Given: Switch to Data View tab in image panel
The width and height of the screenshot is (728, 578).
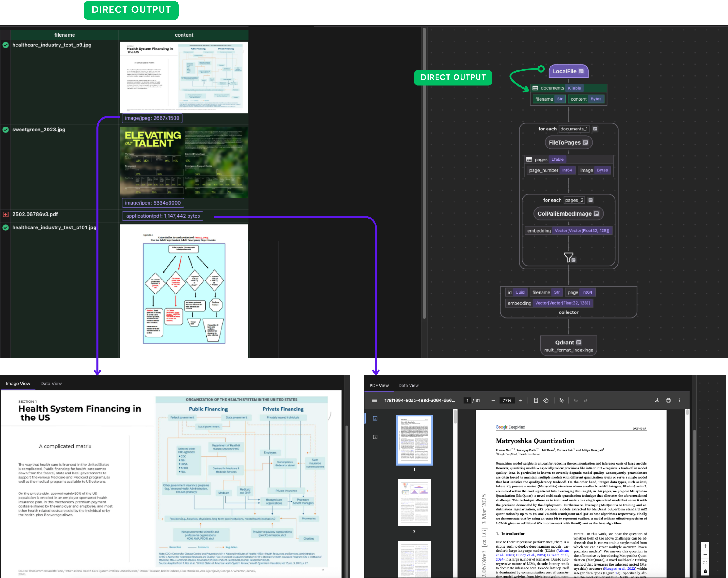Looking at the screenshot, I should pos(51,384).
